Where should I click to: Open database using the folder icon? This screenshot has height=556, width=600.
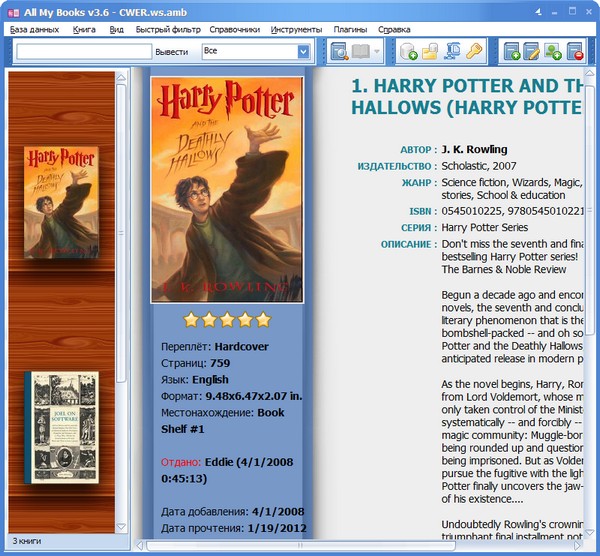(430, 51)
